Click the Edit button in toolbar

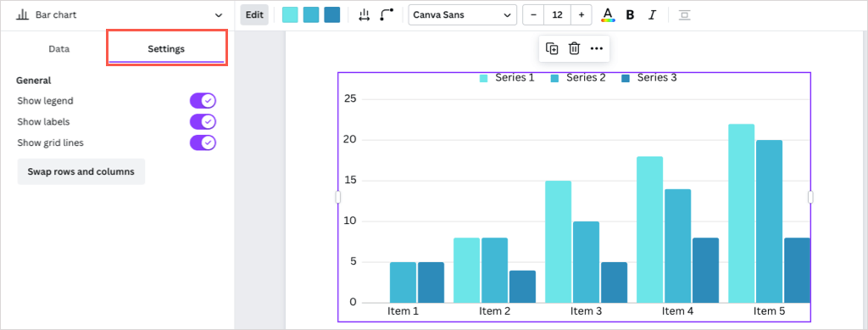tap(254, 15)
